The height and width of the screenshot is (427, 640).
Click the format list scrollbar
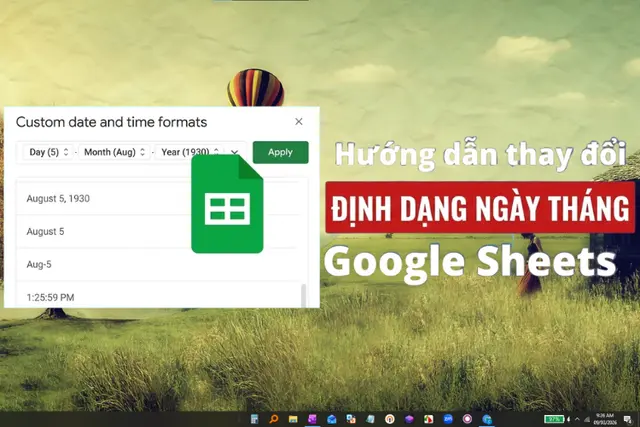[303, 296]
